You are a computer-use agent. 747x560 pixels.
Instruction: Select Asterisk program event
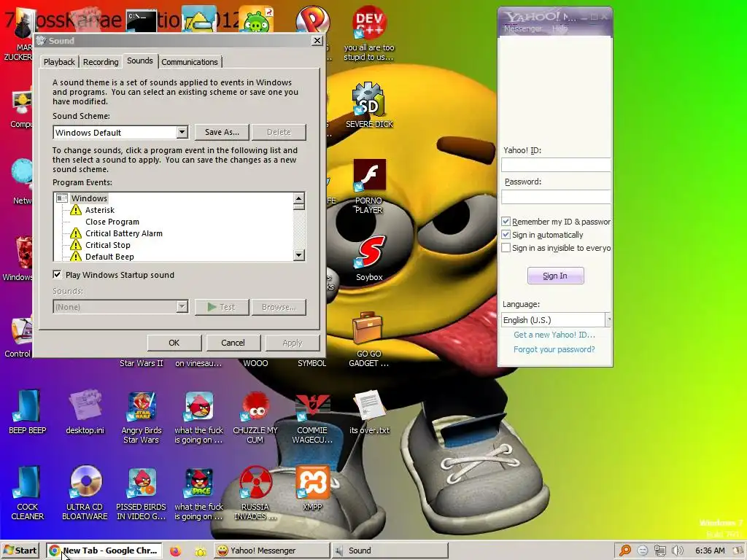(99, 210)
